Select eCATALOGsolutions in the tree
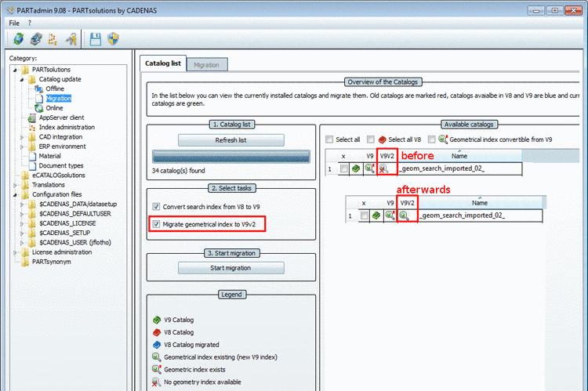The image size is (588, 391). point(59,176)
